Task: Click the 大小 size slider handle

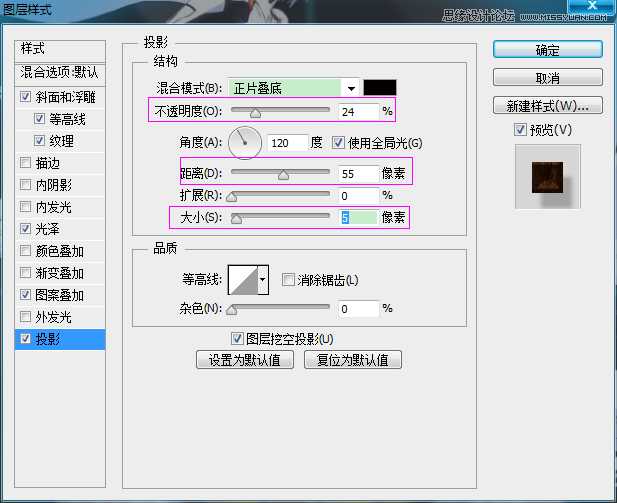Action: 236,219
